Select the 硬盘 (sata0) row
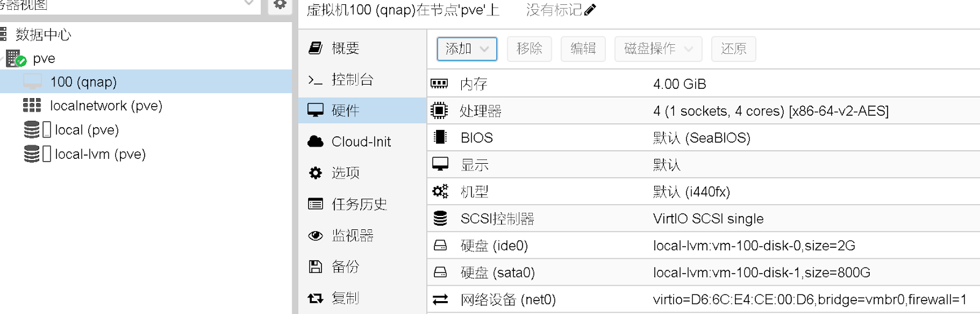The width and height of the screenshot is (980, 314). coord(703,272)
